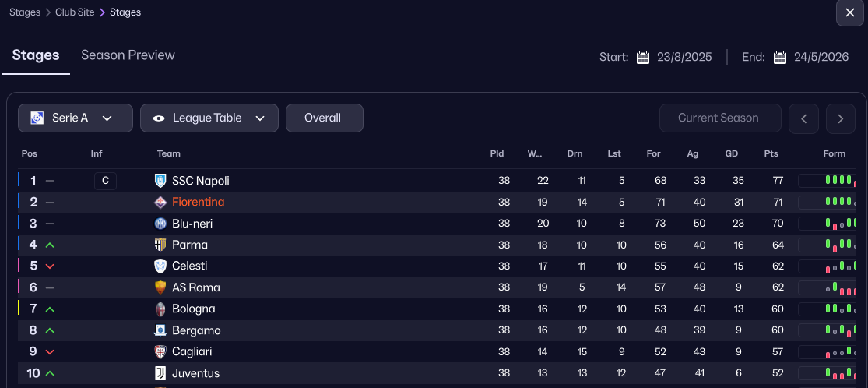Click SSC Napoli's form bar indicator
Image resolution: width=868 pixels, height=388 pixels.
828,181
